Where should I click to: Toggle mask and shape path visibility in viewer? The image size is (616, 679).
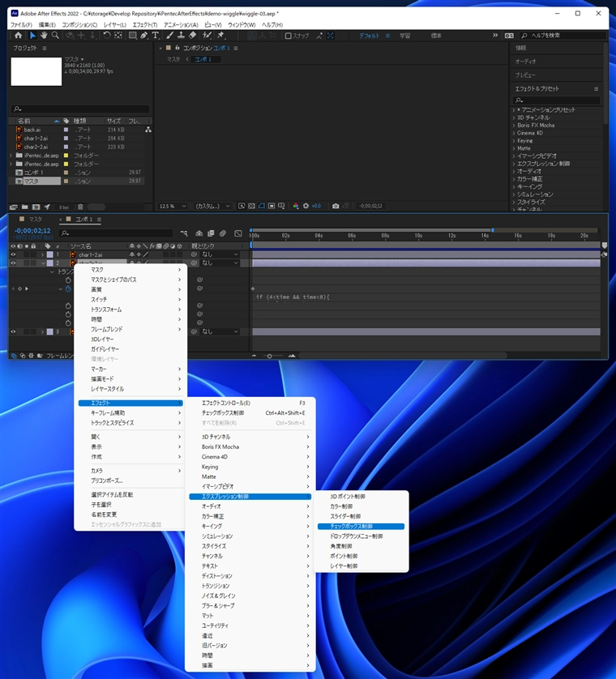click(x=261, y=206)
